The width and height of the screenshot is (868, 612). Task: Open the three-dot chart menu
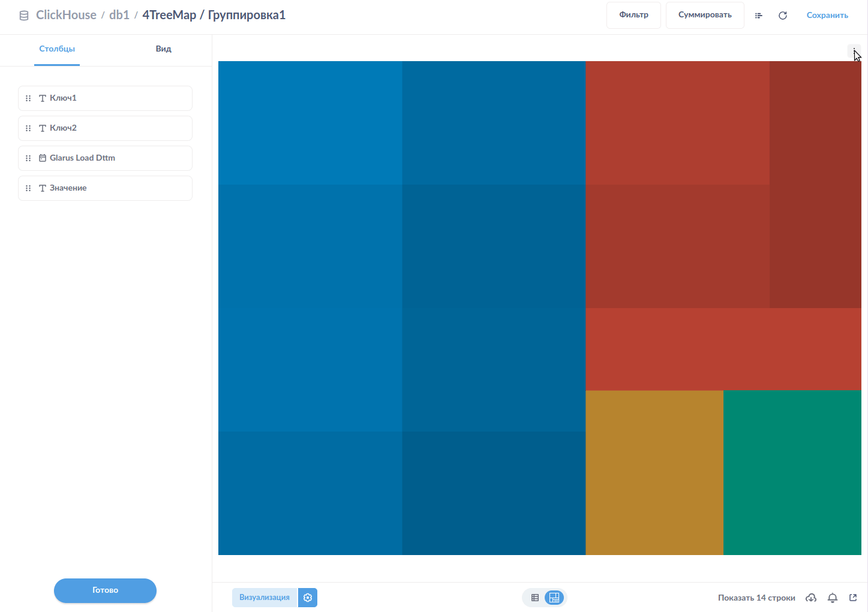pyautogui.click(x=854, y=52)
